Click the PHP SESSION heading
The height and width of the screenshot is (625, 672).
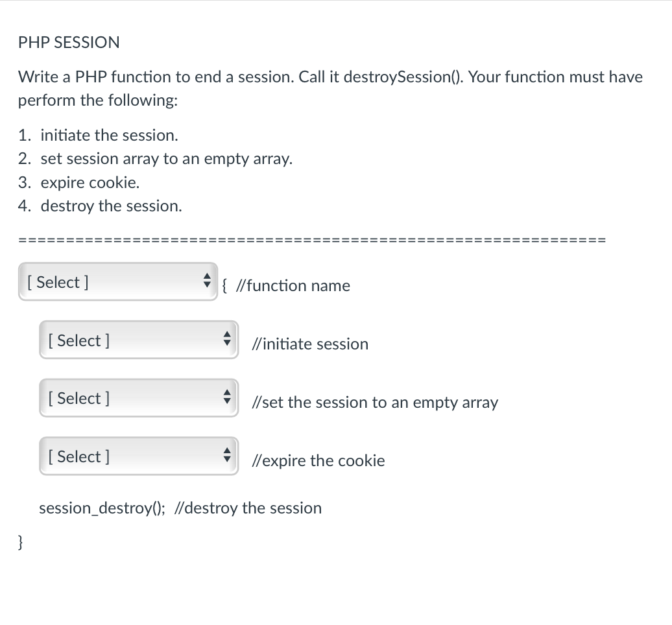pyautogui.click(x=69, y=42)
